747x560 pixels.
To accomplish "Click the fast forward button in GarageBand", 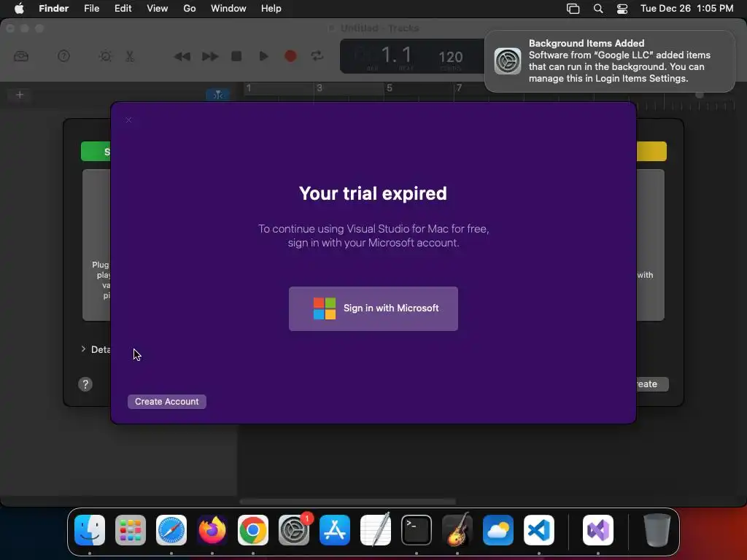I will pos(209,57).
